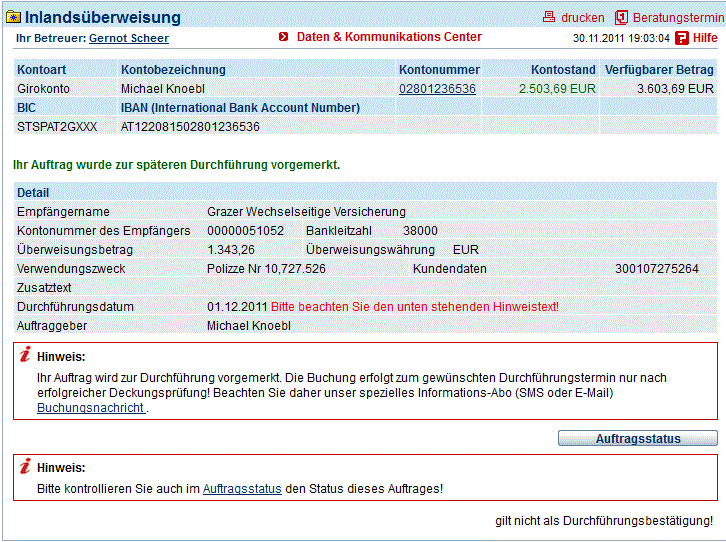
Task: Click the printer icon beside drucken
Action: (549, 17)
